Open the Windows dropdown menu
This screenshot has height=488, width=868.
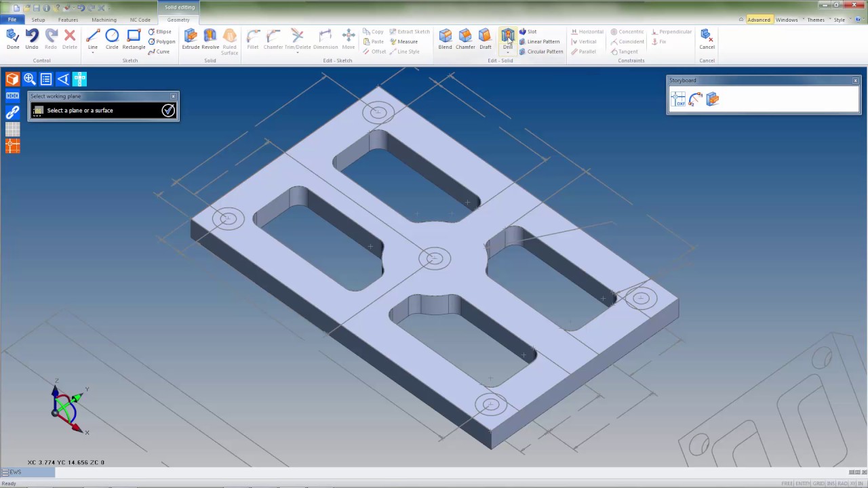(789, 20)
